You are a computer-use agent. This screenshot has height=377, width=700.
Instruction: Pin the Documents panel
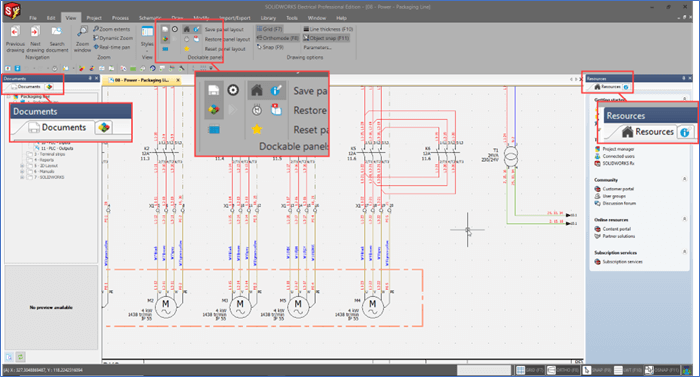90,78
